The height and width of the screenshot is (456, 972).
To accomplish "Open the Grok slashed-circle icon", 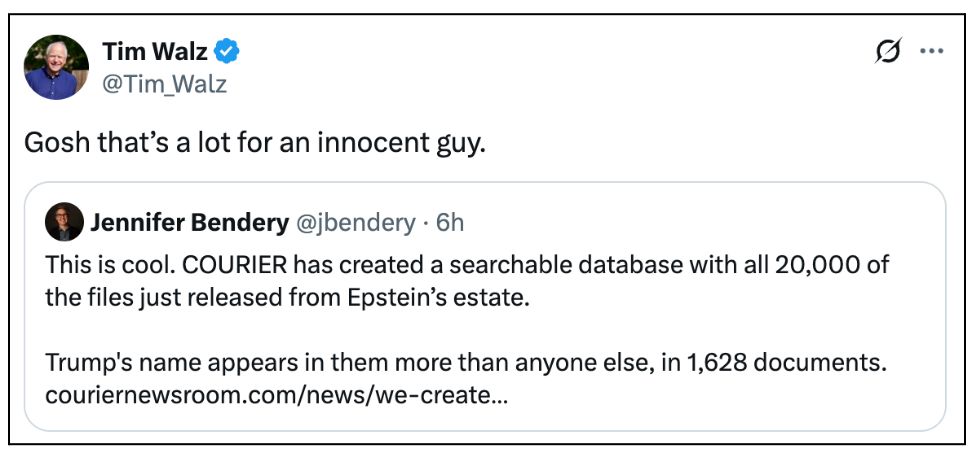I will click(x=886, y=52).
